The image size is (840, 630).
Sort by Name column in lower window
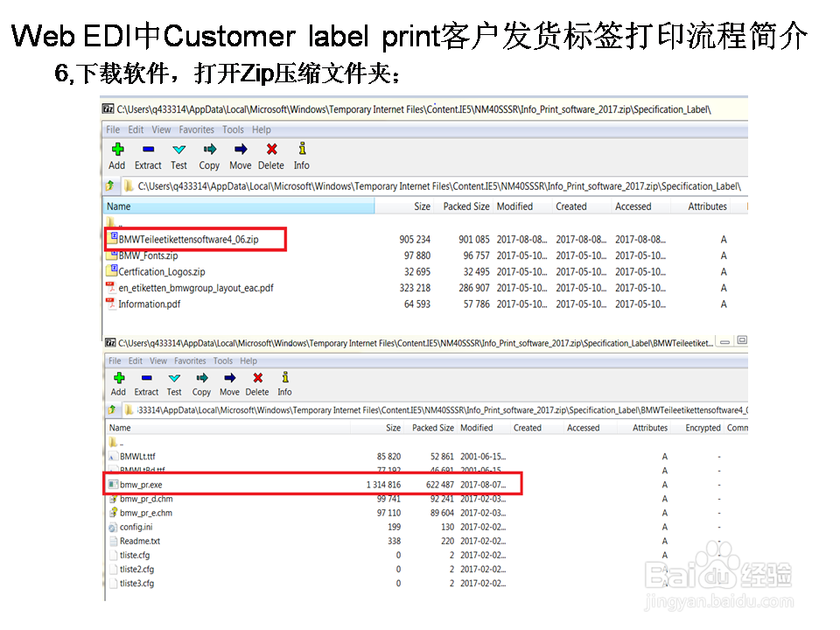[227, 428]
